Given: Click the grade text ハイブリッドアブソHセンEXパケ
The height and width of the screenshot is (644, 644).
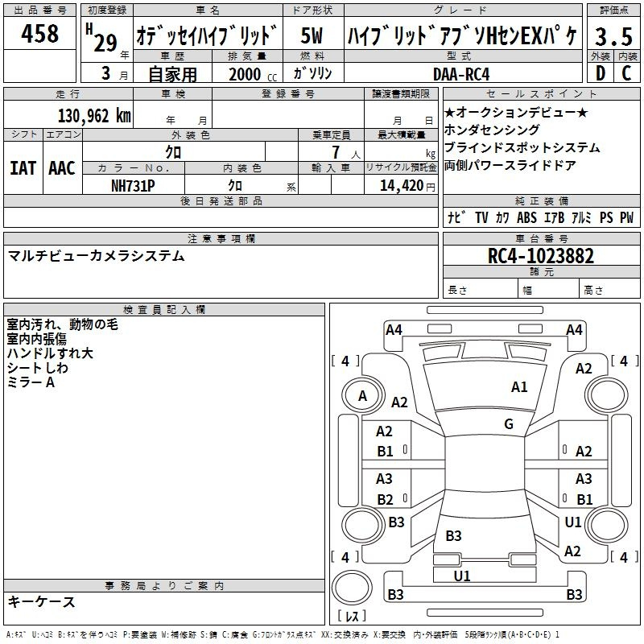Looking at the screenshot, I should (462, 35).
